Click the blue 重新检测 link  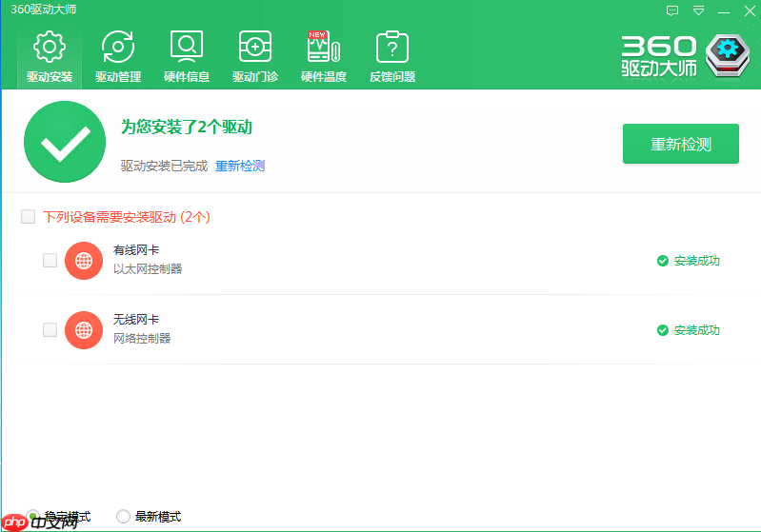coord(240,166)
